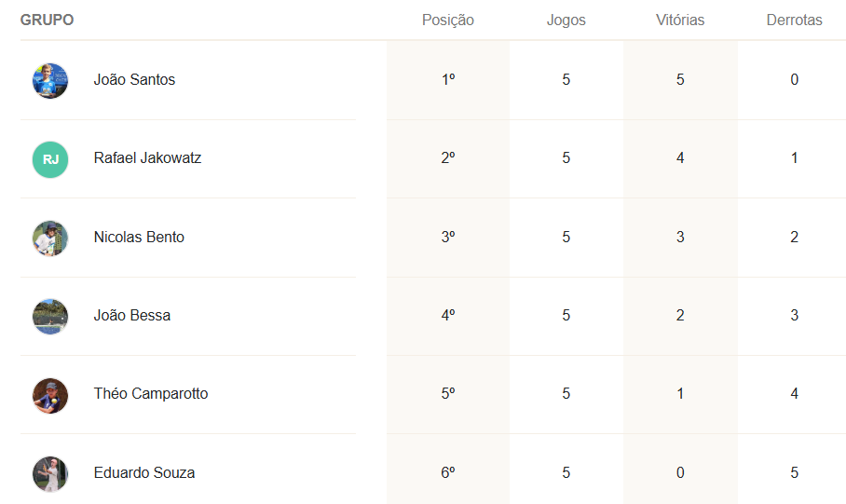The width and height of the screenshot is (846, 504).
Task: Open Nicolas Bento's profile picture
Action: tap(50, 238)
